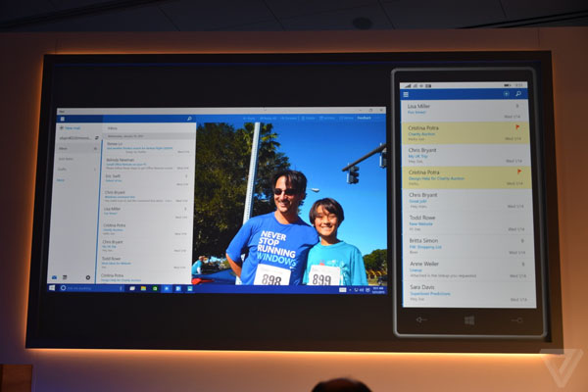Viewport: 588px width, 392px height.
Task: Compose with New mail in desktop app
Action: click(x=70, y=128)
